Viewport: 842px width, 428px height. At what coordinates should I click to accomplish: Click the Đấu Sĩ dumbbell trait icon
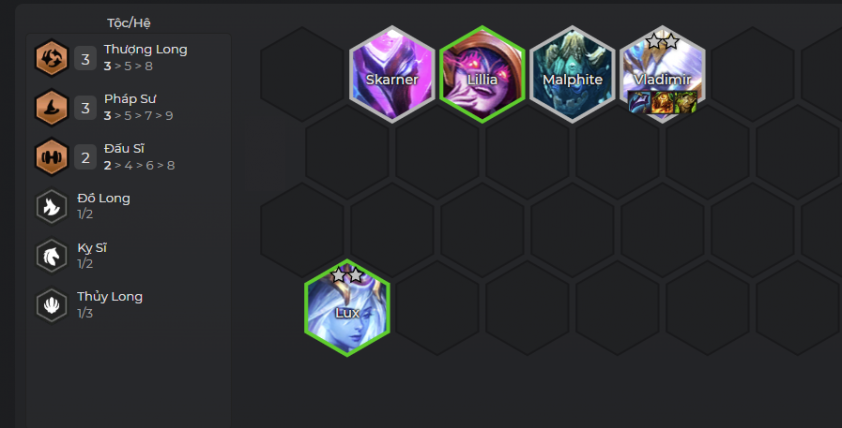(52, 157)
